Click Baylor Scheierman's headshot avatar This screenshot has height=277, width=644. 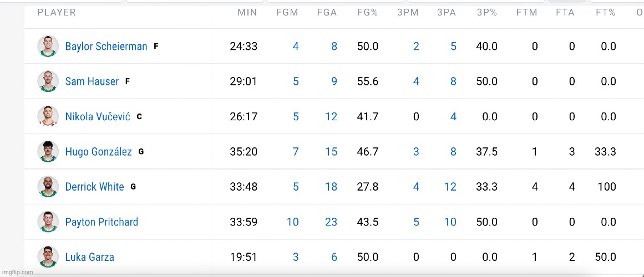(x=48, y=46)
